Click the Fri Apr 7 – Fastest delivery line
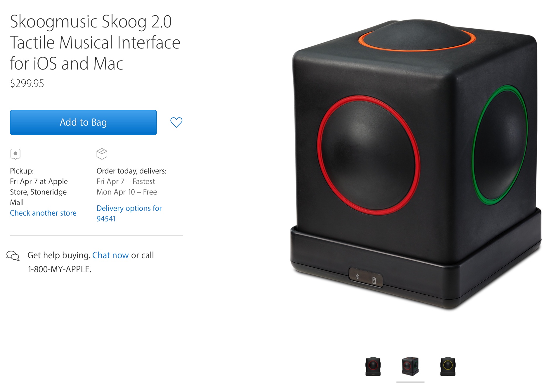Image resolution: width=551 pixels, height=392 pixels. pyautogui.click(x=126, y=181)
